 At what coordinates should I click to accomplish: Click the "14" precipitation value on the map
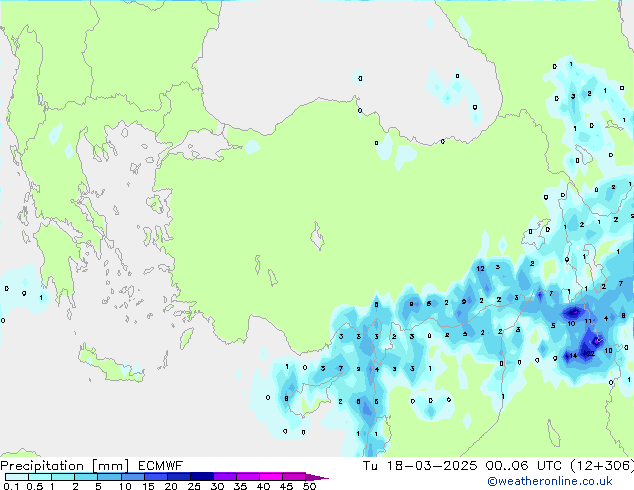573,356
